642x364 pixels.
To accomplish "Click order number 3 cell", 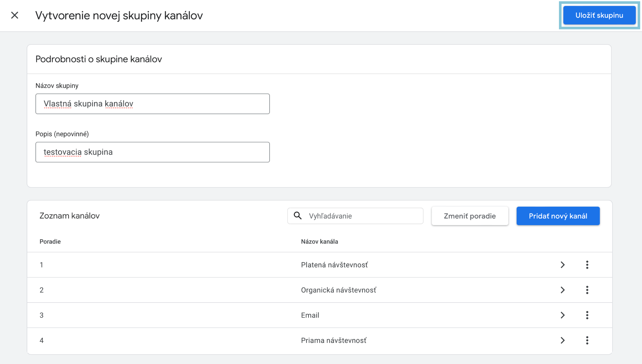I will pyautogui.click(x=41, y=315).
